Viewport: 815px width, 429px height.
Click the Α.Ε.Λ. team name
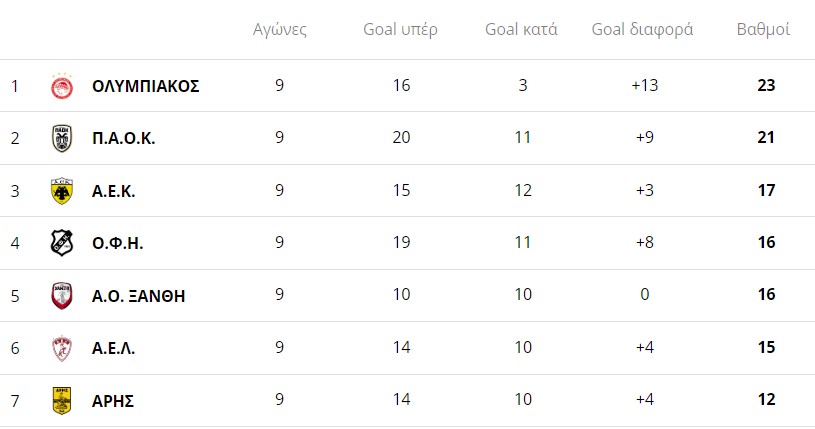tap(113, 348)
